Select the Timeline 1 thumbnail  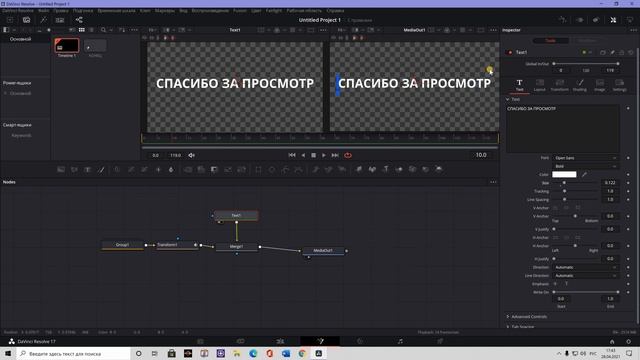coord(67,45)
